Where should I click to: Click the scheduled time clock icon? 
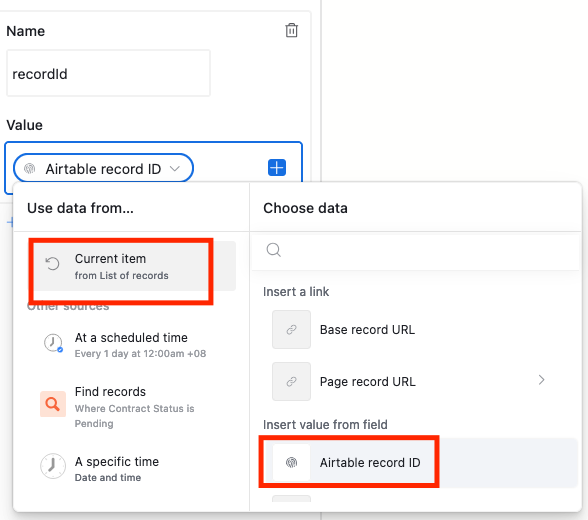(x=53, y=343)
